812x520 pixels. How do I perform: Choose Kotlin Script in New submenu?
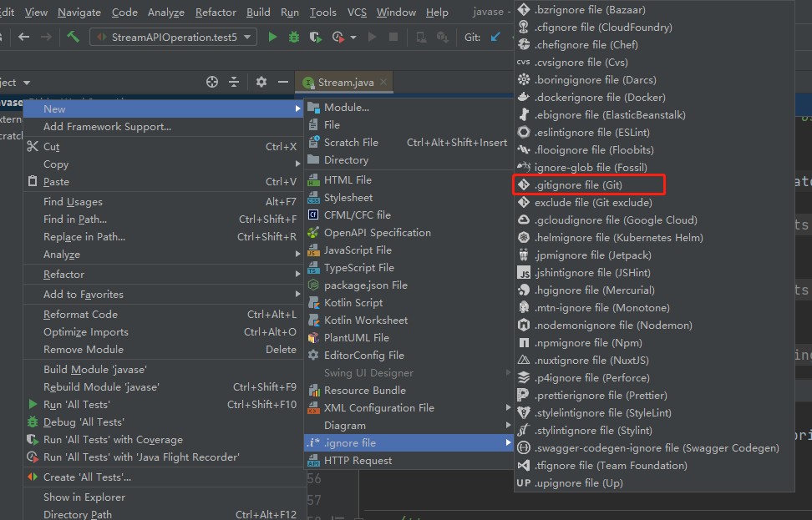(409, 303)
